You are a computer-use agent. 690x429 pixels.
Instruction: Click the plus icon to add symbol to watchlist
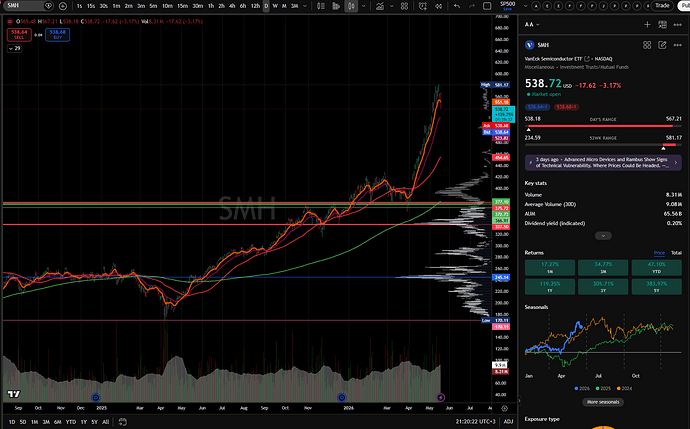(x=647, y=25)
